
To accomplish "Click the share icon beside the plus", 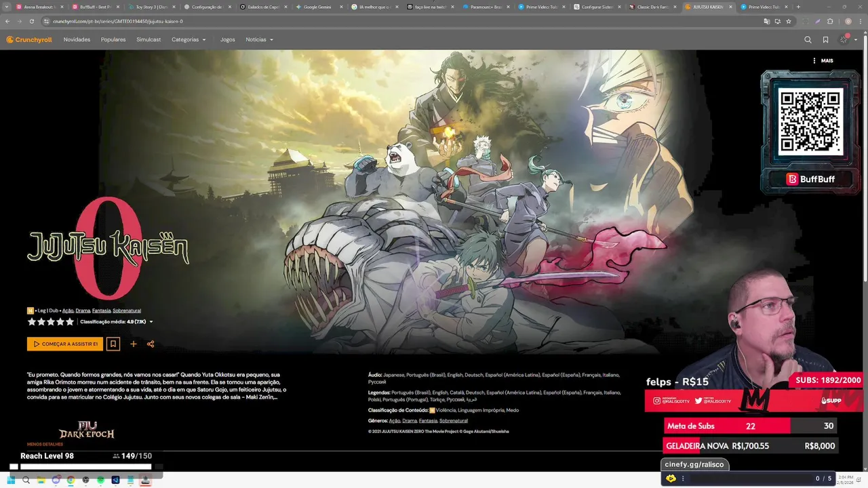I will (151, 344).
